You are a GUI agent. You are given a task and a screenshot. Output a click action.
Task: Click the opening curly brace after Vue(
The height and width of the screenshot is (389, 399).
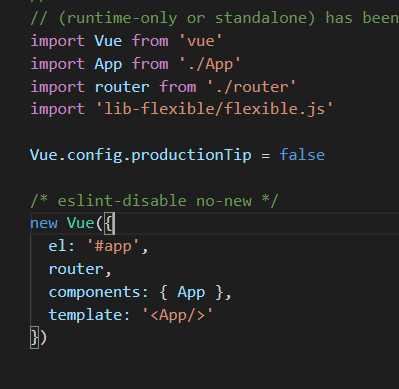tap(109, 223)
